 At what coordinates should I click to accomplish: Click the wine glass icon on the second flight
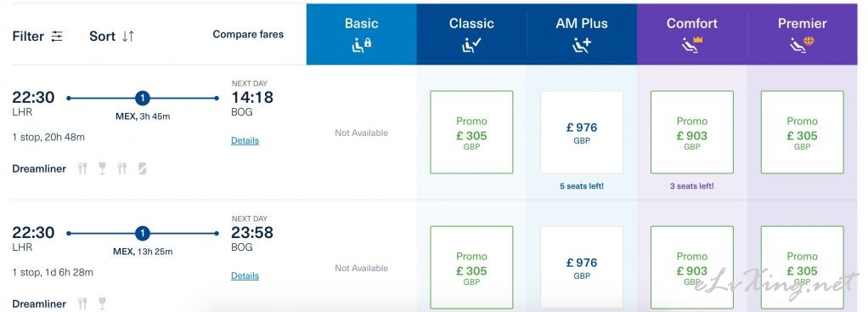tap(102, 303)
